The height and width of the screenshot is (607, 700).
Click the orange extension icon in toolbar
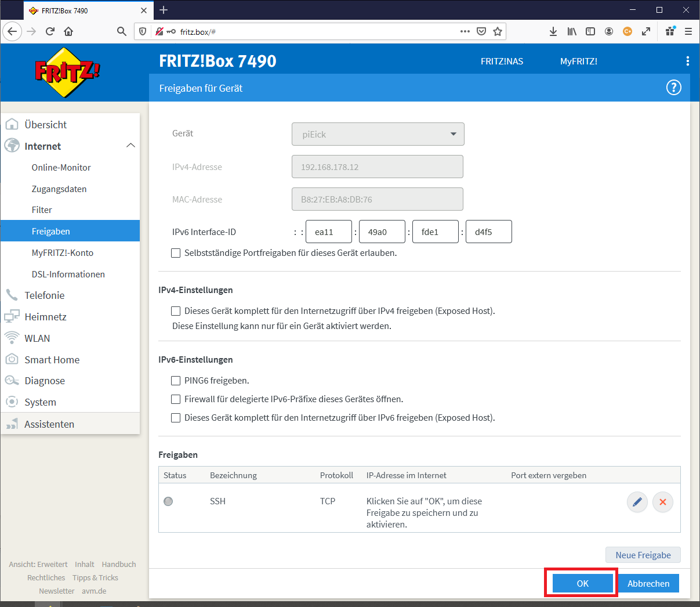pos(628,31)
